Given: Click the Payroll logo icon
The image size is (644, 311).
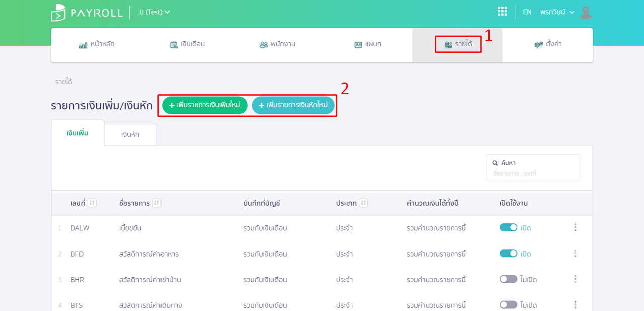Looking at the screenshot, I should coord(58,12).
